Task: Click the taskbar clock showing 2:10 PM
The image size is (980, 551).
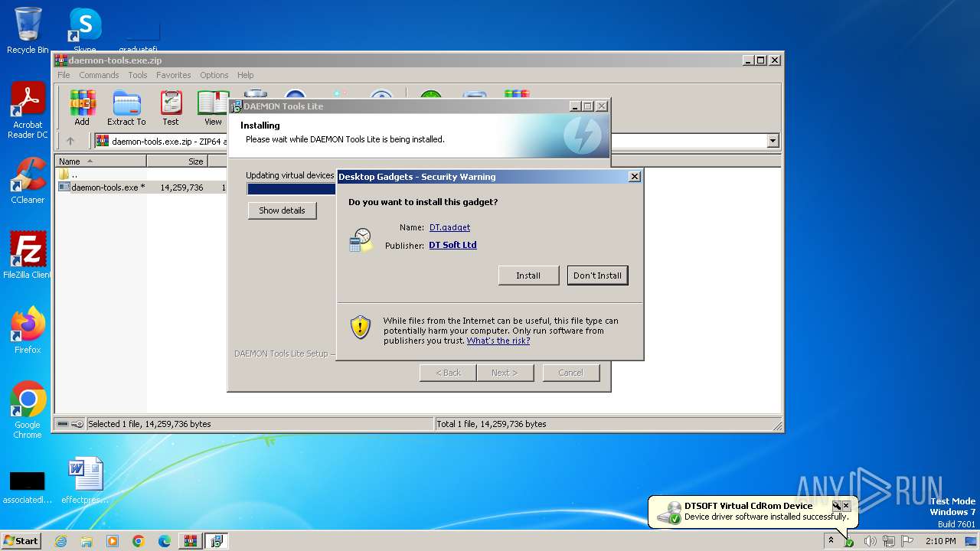Action: click(940, 541)
